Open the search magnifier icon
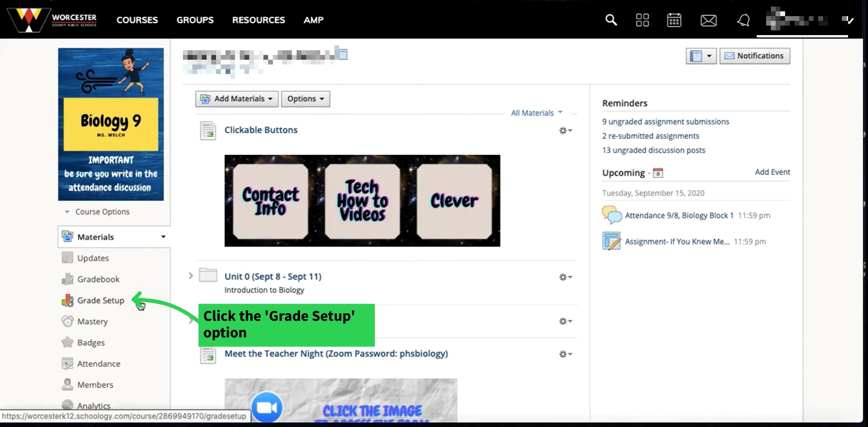The image size is (868, 427). pos(611,20)
